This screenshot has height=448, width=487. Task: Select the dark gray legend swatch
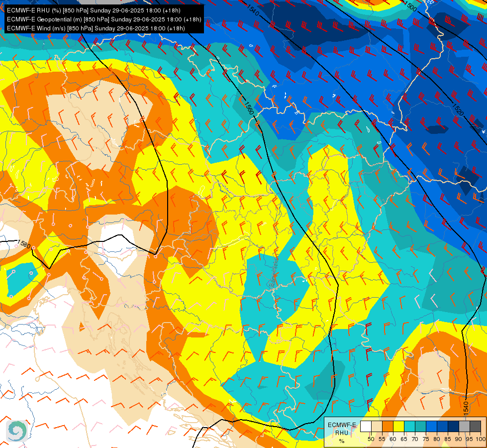pyautogui.click(x=475, y=426)
